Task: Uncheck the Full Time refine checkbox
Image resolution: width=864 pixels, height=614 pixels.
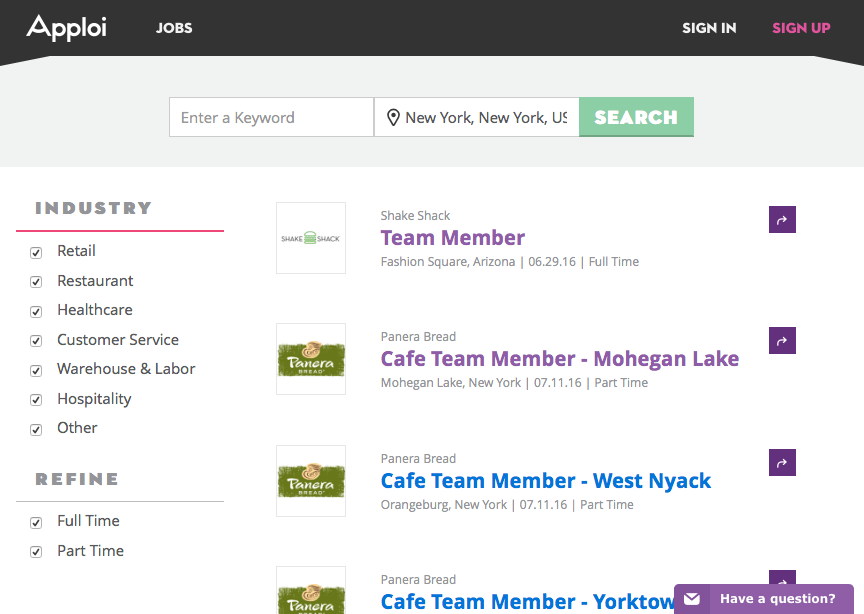Action: pos(36,523)
